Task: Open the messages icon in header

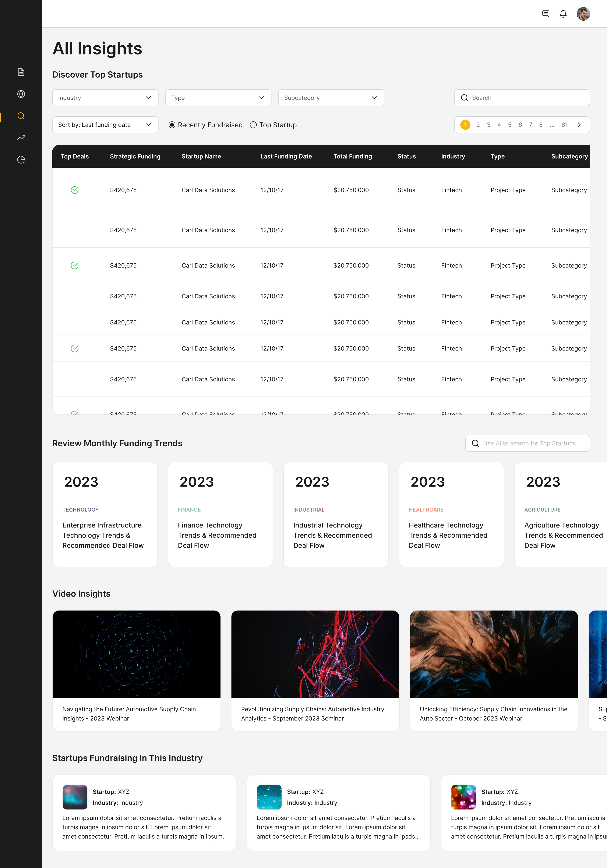Action: click(x=546, y=14)
